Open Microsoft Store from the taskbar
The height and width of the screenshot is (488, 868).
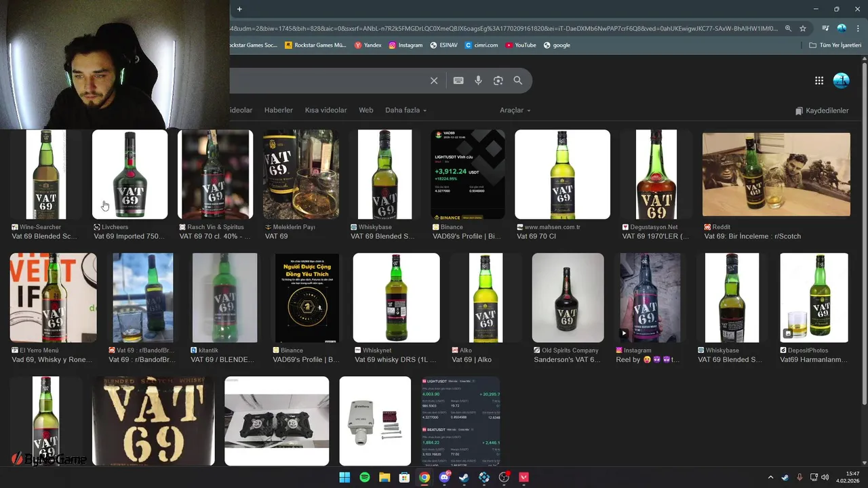tap(404, 477)
